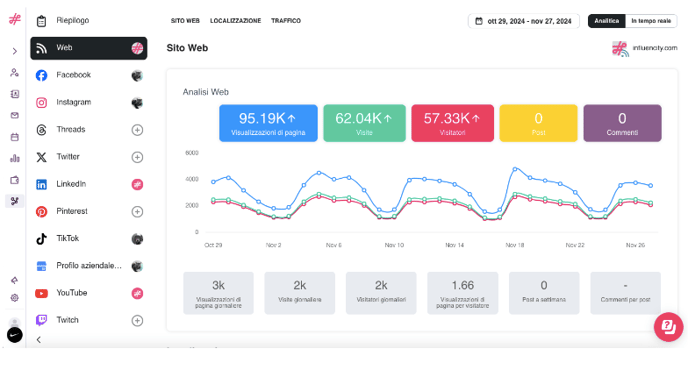
Task: Add a Twitch account with plus button
Action: click(x=137, y=320)
